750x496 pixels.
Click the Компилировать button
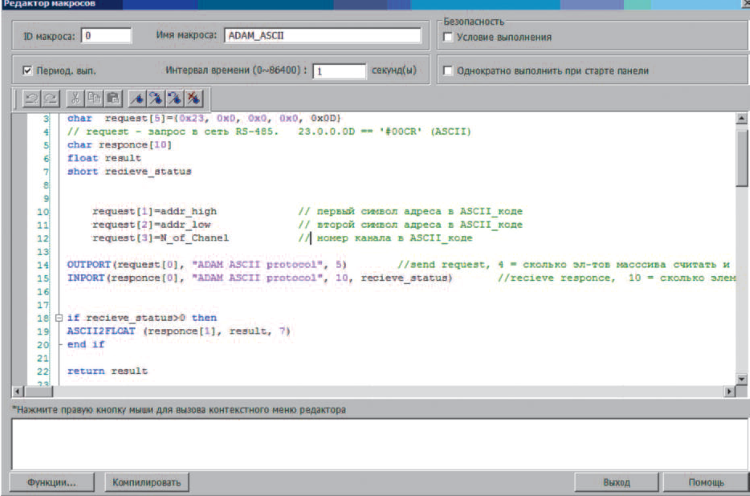coord(146,482)
